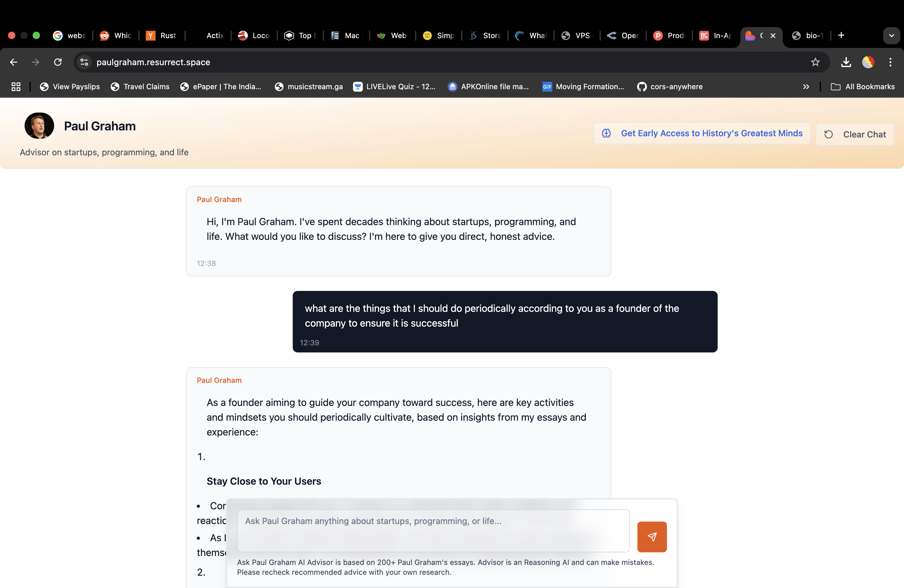Show hidden bookmarks with the double chevron
904x588 pixels.
806,87
